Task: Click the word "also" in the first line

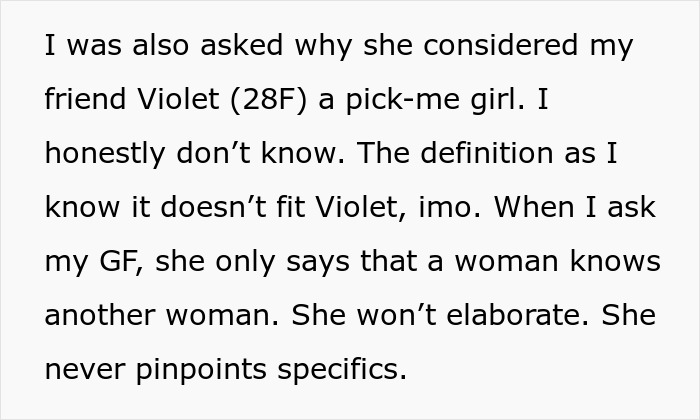Action: tap(153, 46)
